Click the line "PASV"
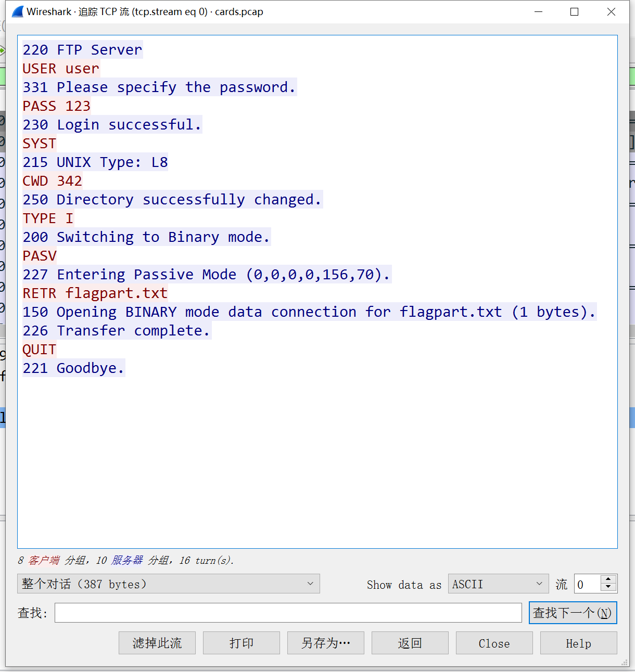The height and width of the screenshot is (672, 635). [39, 256]
